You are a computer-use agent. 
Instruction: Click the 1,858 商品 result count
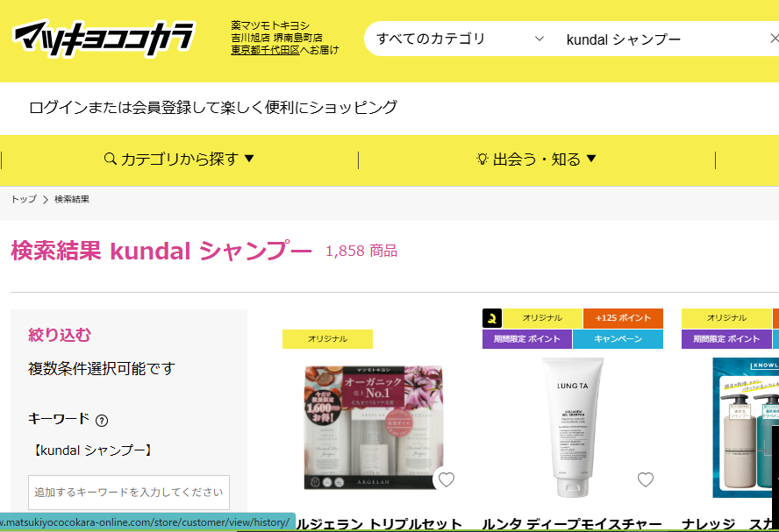click(x=361, y=252)
